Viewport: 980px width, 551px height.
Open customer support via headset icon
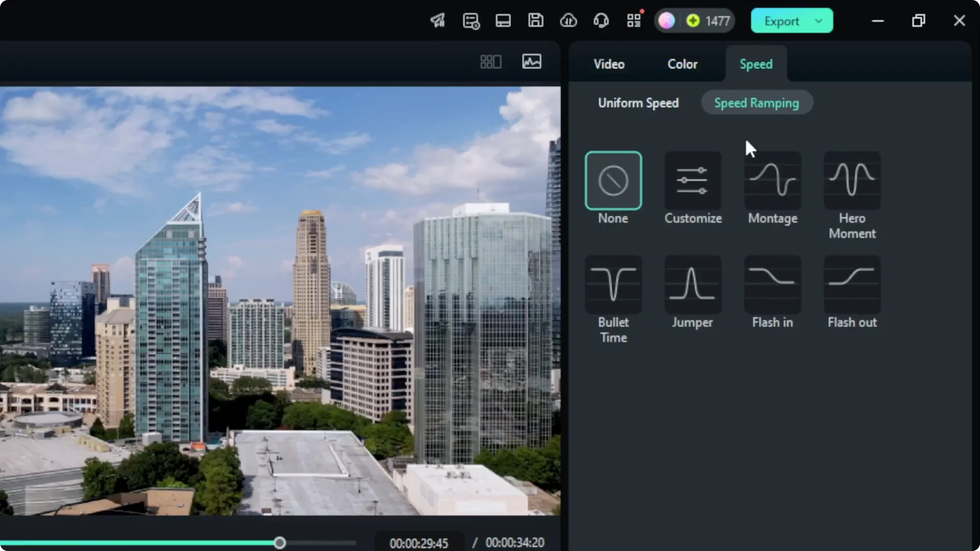(x=601, y=20)
